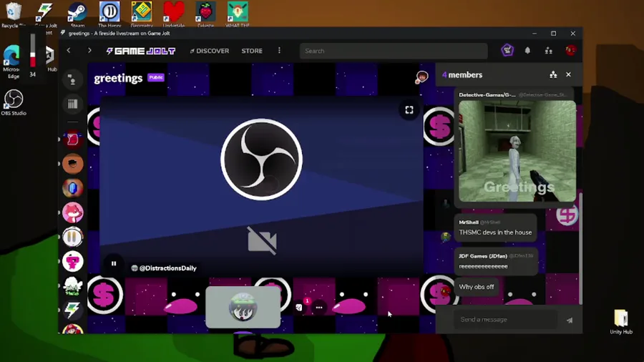The width and height of the screenshot is (644, 362).
Task: Open the Undertale desktop shortcut
Action: tap(173, 14)
